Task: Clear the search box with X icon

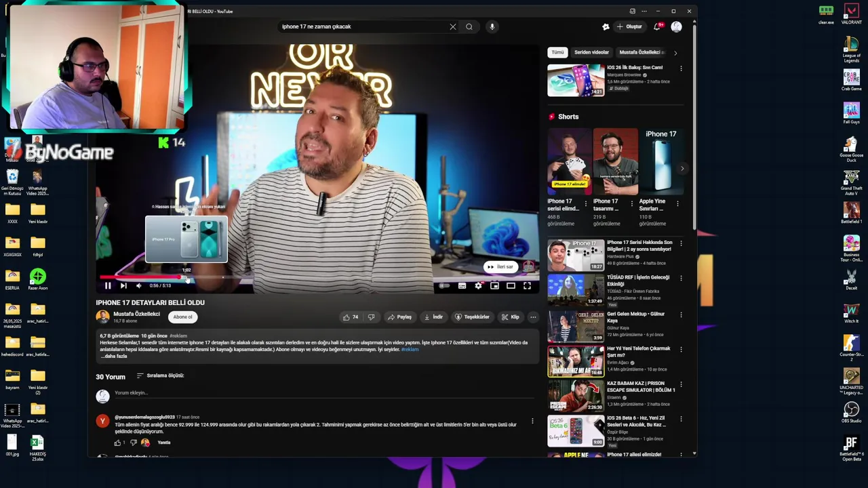Action: [453, 26]
